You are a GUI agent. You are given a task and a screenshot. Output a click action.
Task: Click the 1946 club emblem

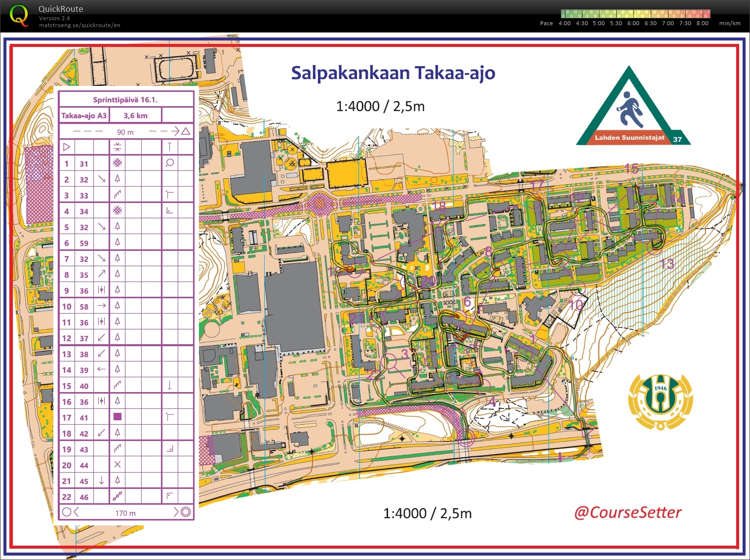click(x=660, y=401)
